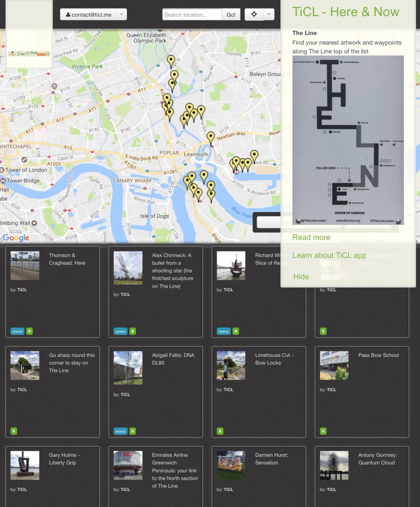
Task: Select the 'Pass Bow School' title
Action: 379,355
